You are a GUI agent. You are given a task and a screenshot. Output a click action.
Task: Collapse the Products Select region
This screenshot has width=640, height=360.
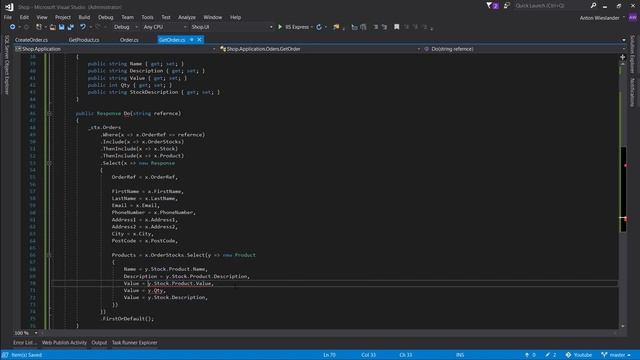click(49, 255)
